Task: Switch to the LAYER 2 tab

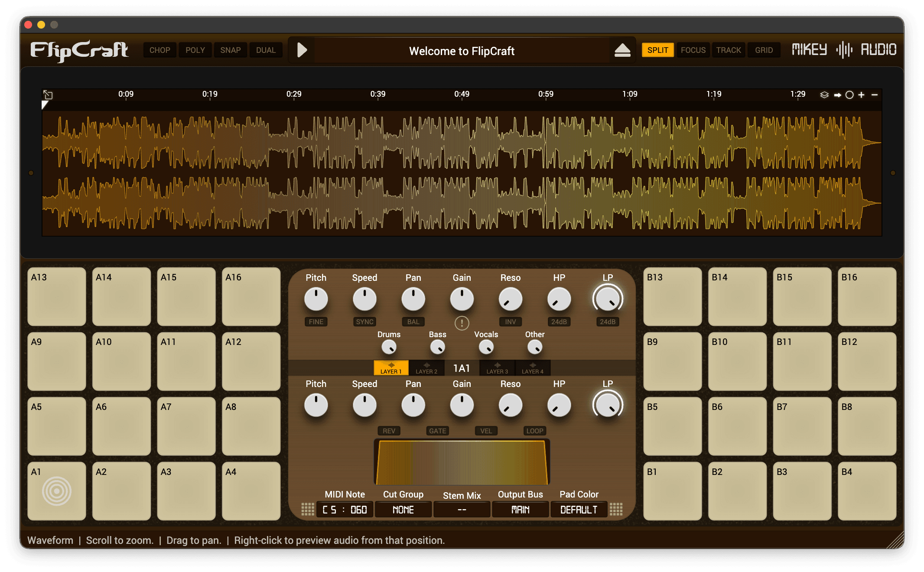Action: (426, 368)
